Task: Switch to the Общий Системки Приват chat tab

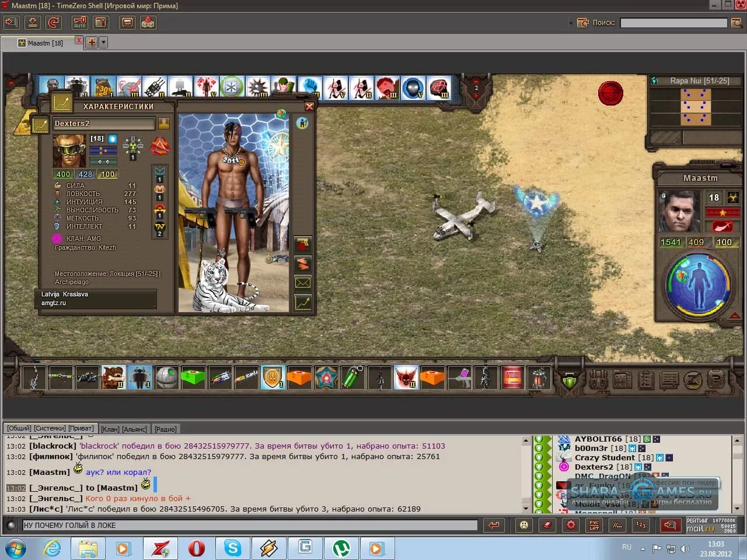Action: coord(50,428)
